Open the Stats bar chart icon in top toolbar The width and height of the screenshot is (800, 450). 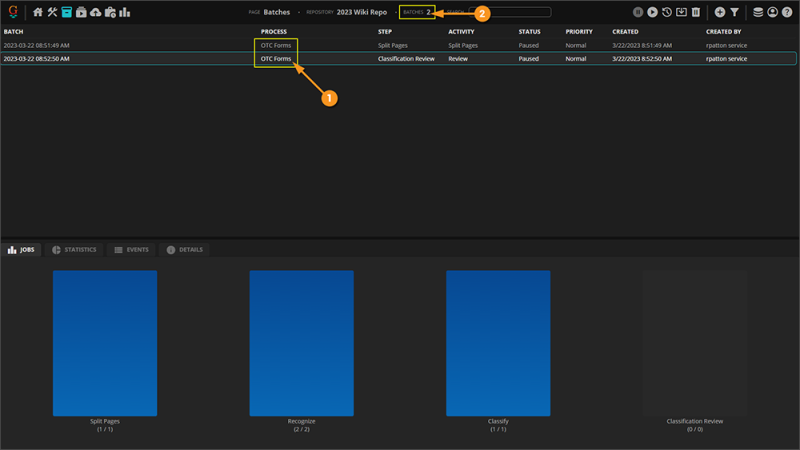pyautogui.click(x=125, y=13)
